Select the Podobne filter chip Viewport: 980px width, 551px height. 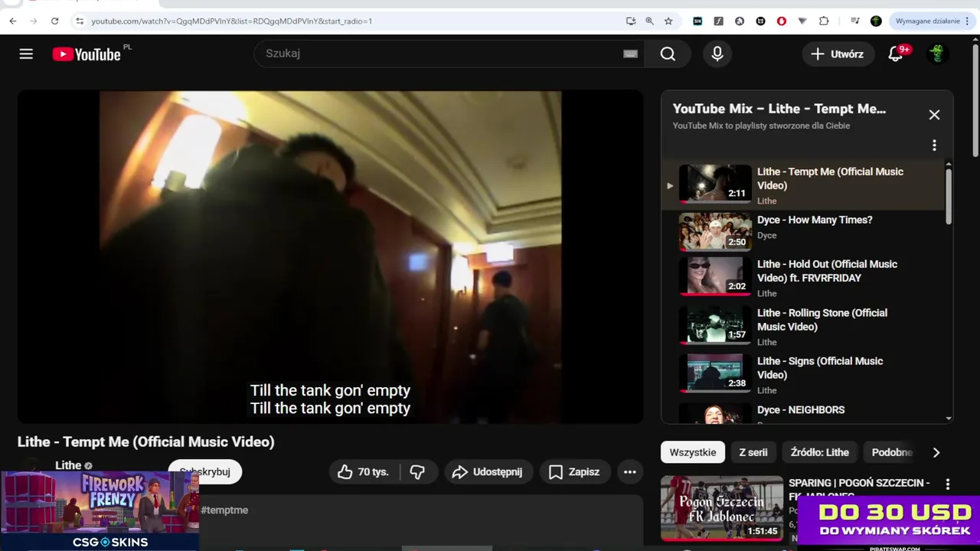coord(892,452)
